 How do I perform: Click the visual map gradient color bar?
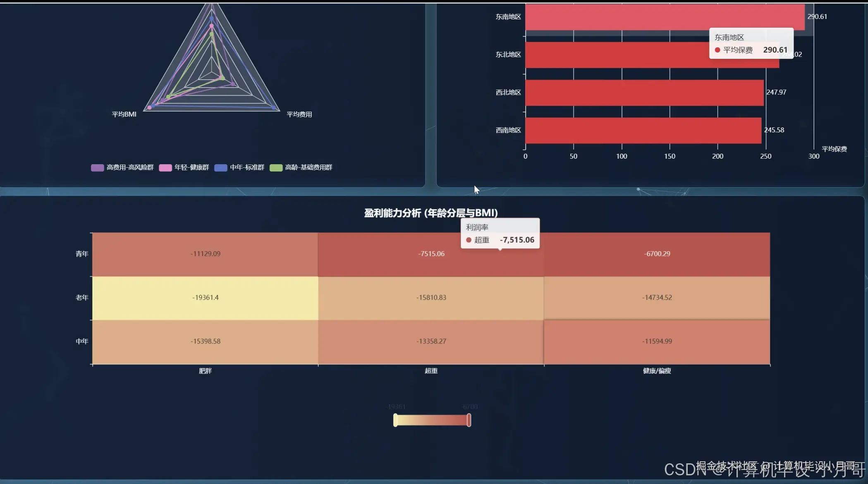432,420
